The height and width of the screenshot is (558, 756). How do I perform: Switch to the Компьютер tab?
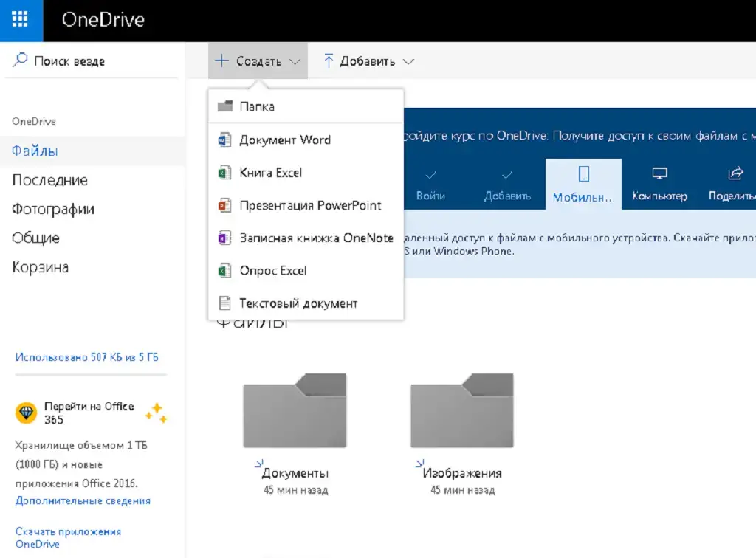(659, 184)
